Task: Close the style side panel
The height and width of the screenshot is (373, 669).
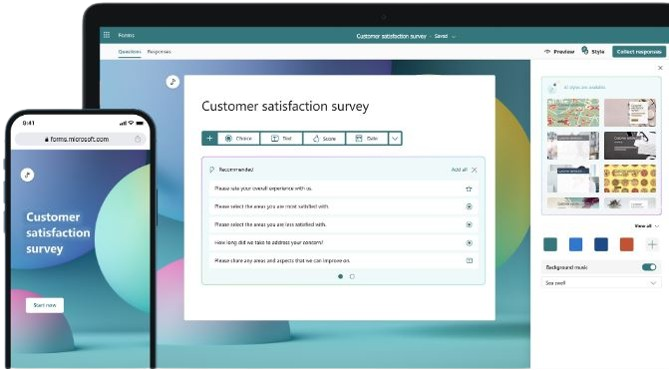Action: [x=660, y=68]
